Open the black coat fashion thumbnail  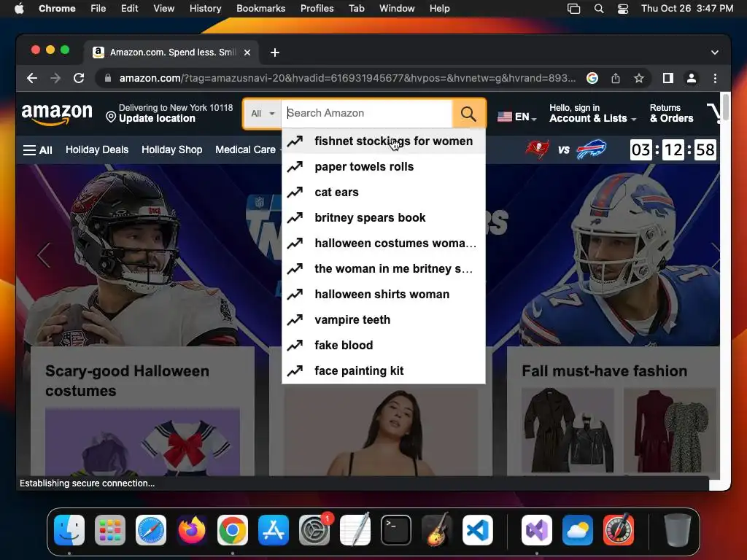tap(568, 431)
